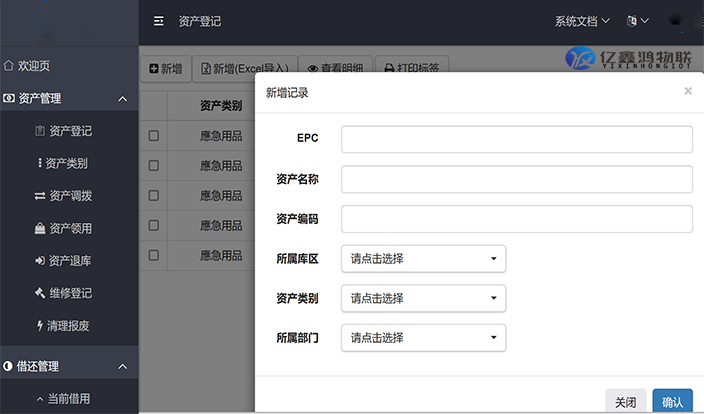Click the half-circle icon beside 借还管理
The height and width of the screenshot is (414, 704).
pyautogui.click(x=8, y=366)
